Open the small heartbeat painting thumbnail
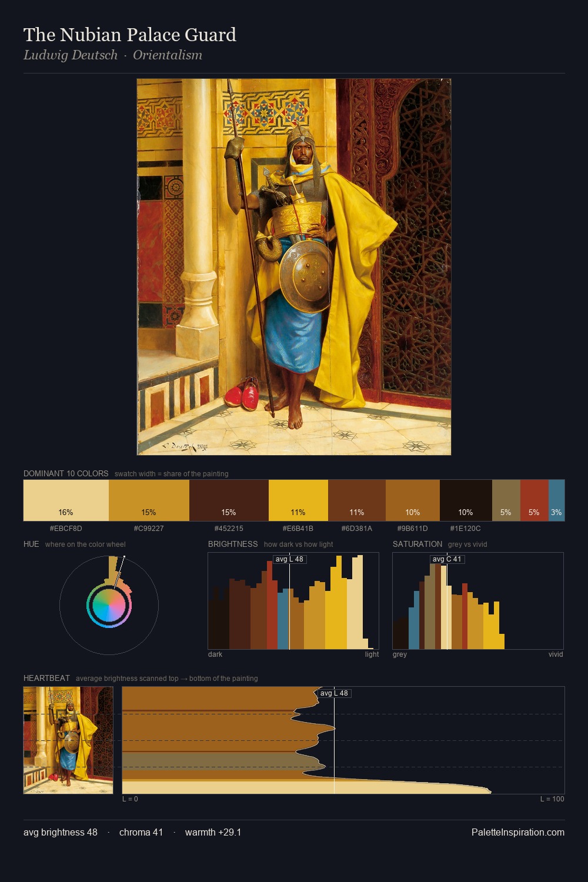 pyautogui.click(x=68, y=740)
